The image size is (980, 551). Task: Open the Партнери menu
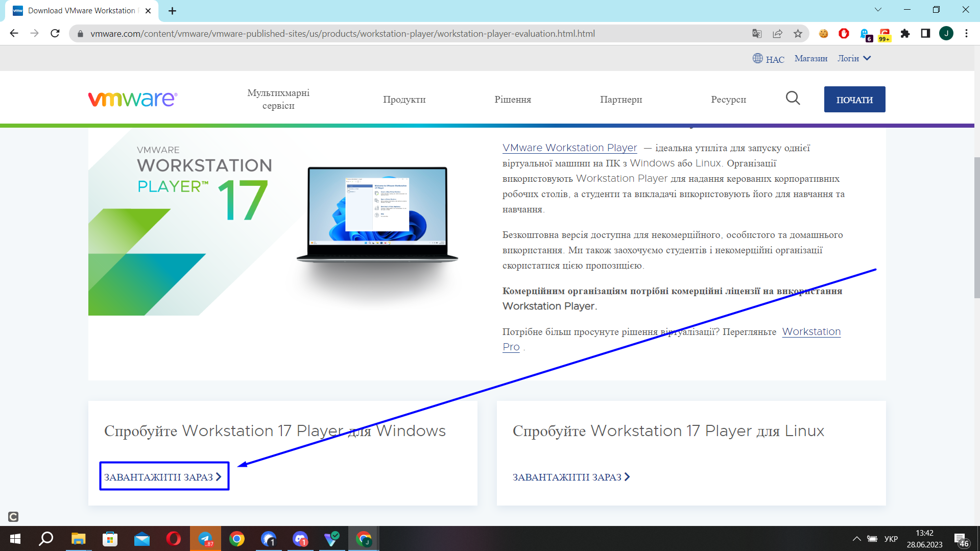(621, 100)
